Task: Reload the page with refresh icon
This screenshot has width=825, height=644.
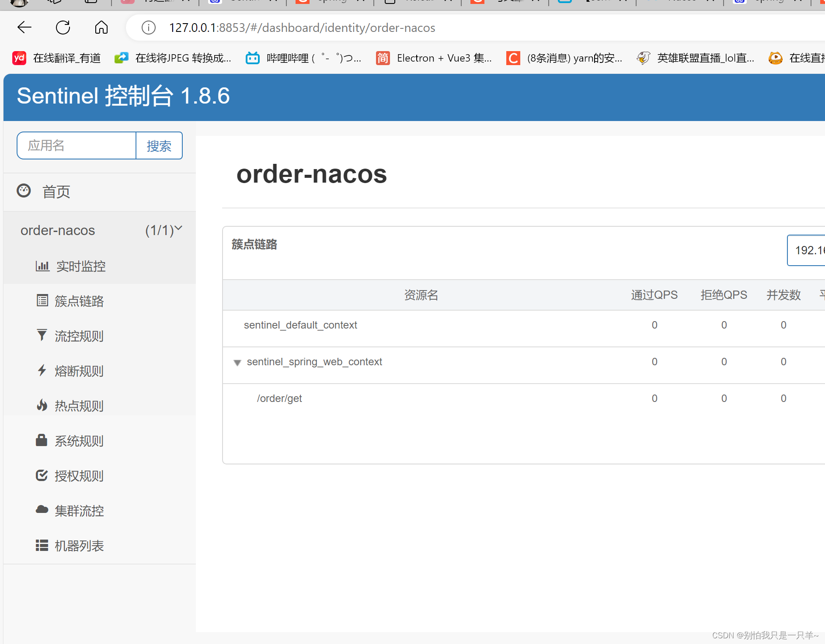Action: (x=63, y=28)
